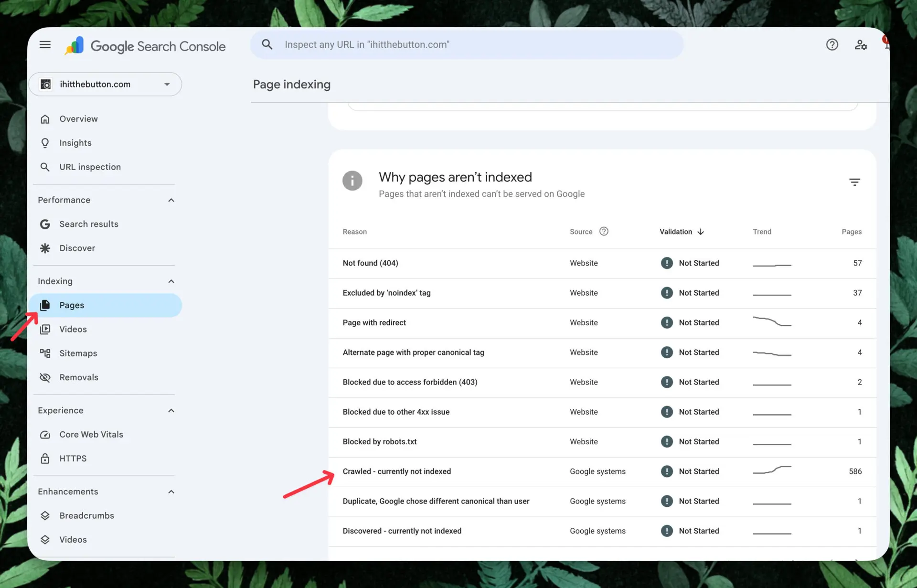Click the 586 pages count
Screen dimensions: 917x588
point(855,471)
